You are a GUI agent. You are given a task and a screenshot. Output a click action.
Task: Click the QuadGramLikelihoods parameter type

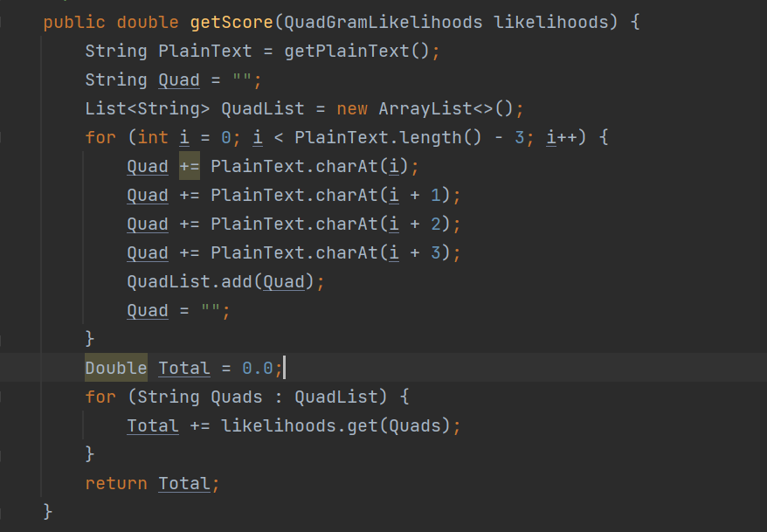tap(383, 23)
